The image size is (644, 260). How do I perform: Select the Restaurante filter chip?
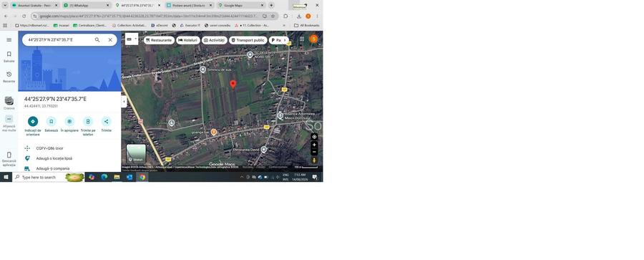pos(159,40)
